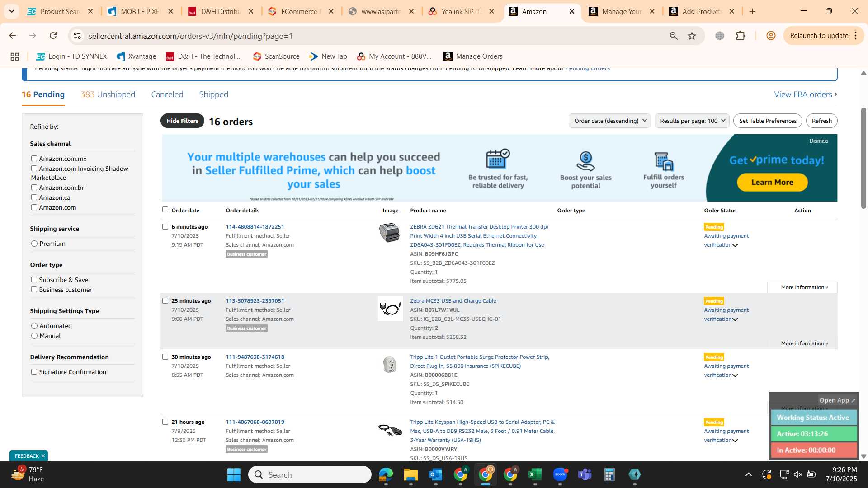
Task: Open Outlook from the taskbar
Action: tap(435, 474)
